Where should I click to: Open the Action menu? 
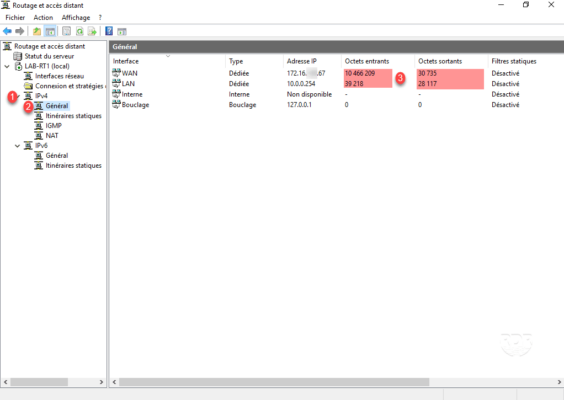pyautogui.click(x=43, y=17)
